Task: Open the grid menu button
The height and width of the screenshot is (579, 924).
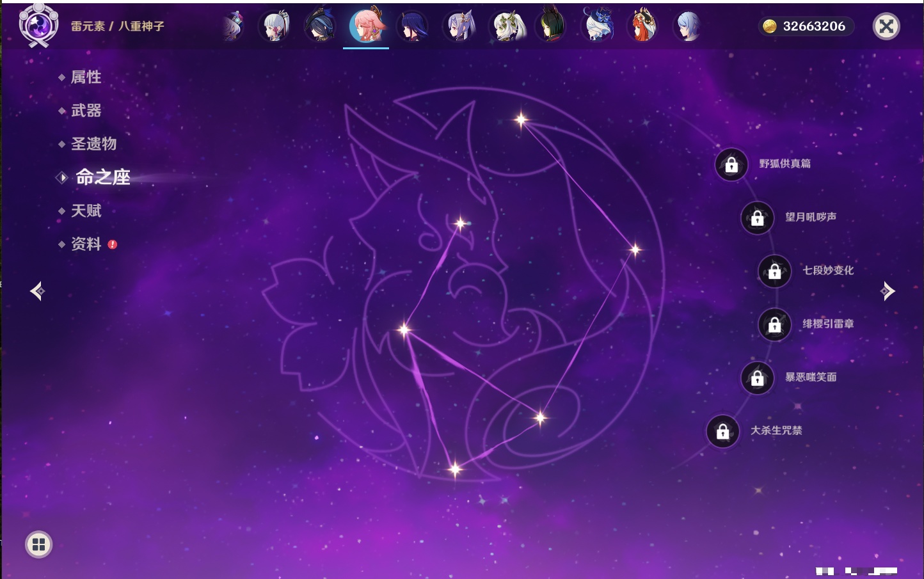Action: 38,544
